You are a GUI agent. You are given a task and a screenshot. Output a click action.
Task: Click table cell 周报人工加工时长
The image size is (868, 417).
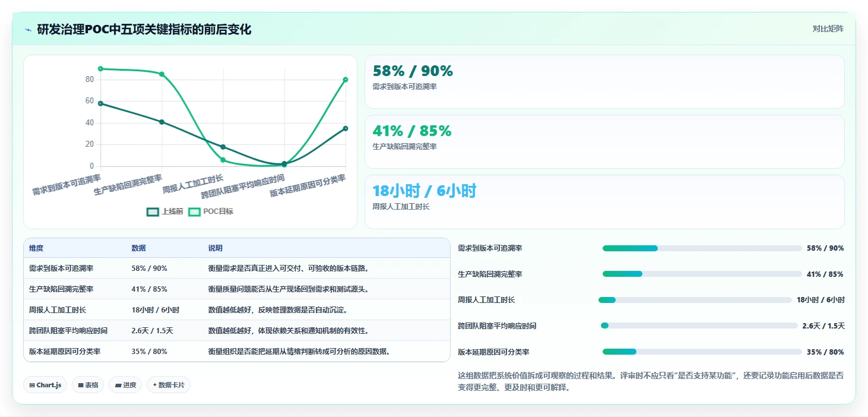(x=58, y=310)
